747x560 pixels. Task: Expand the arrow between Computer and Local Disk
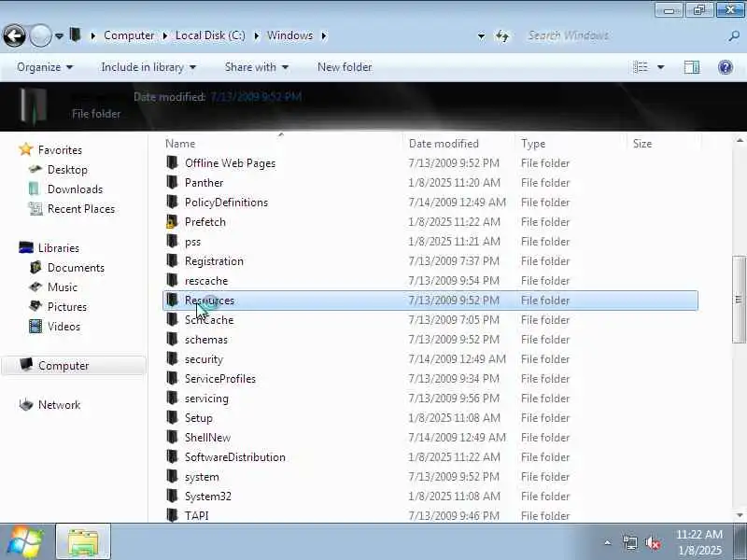pyautogui.click(x=165, y=35)
